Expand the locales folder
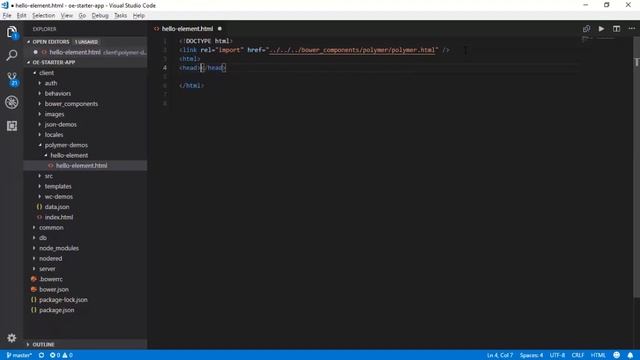 point(40,135)
